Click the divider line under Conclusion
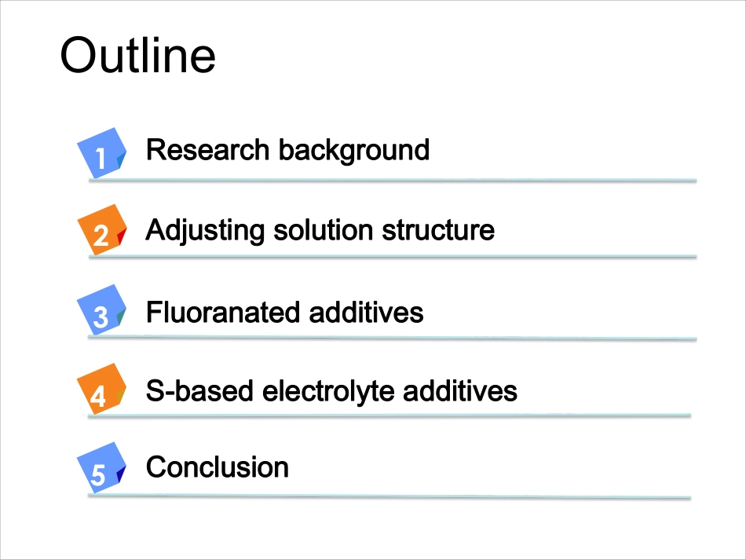The width and height of the screenshot is (746, 560). (x=389, y=496)
